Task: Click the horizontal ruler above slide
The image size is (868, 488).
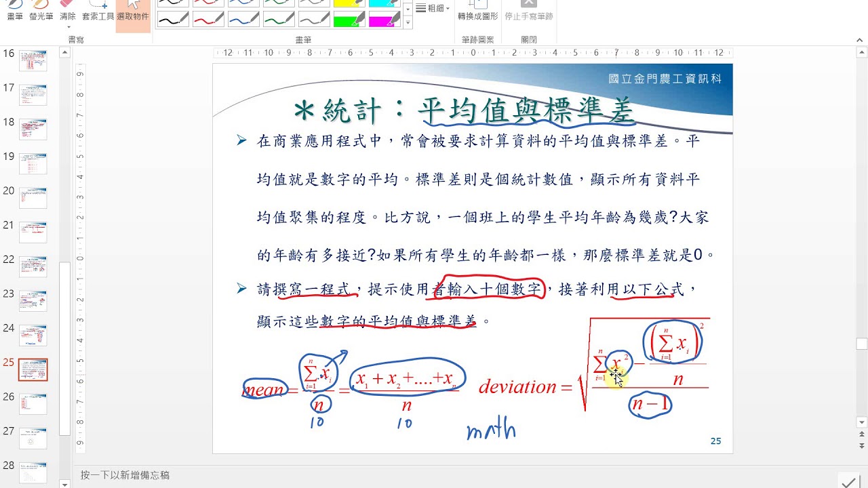Action: tap(473, 53)
